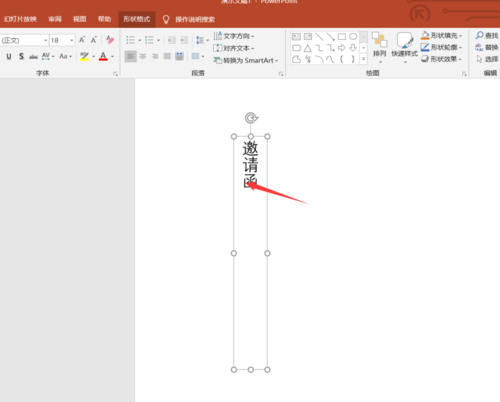
Task: Select the vertical text box shape
Action: (x=308, y=37)
